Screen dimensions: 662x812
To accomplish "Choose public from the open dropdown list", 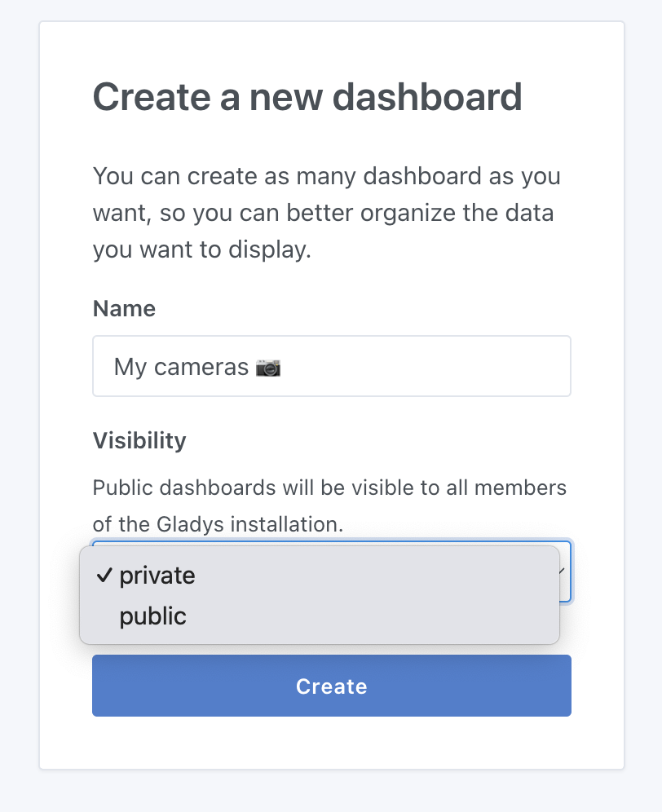I will pyautogui.click(x=152, y=616).
